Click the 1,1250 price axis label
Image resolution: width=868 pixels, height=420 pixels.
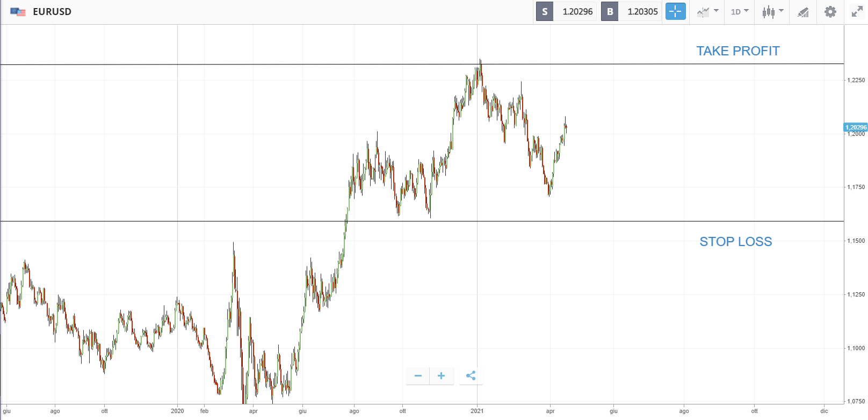pos(856,294)
